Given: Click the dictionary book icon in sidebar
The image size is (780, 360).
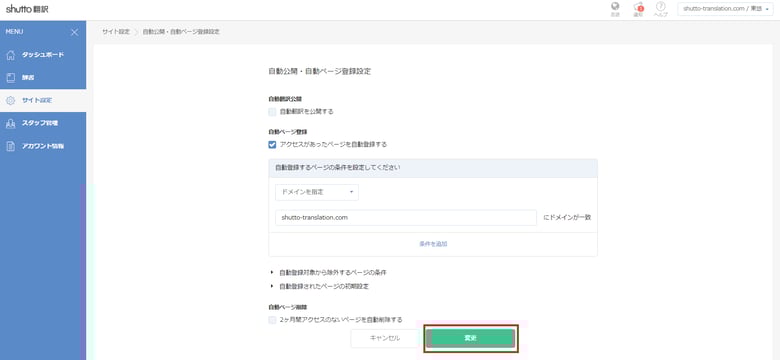Looking at the screenshot, I should click(11, 78).
